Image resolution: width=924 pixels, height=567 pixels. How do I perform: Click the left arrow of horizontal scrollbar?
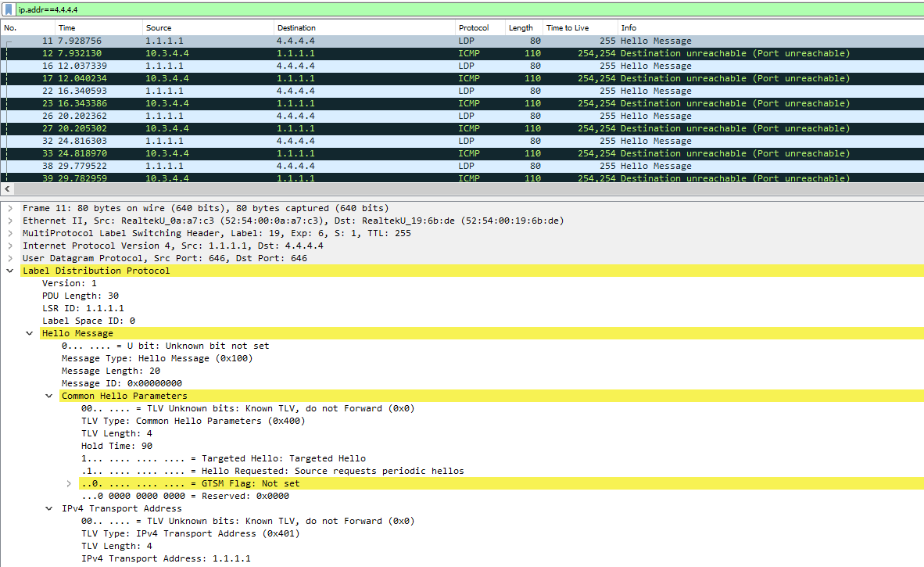[x=8, y=189]
